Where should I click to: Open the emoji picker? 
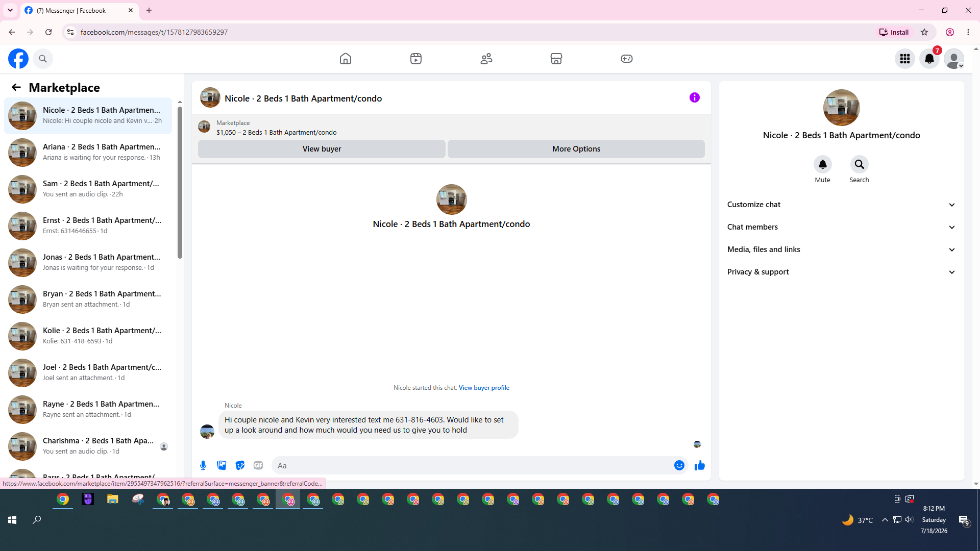click(679, 465)
